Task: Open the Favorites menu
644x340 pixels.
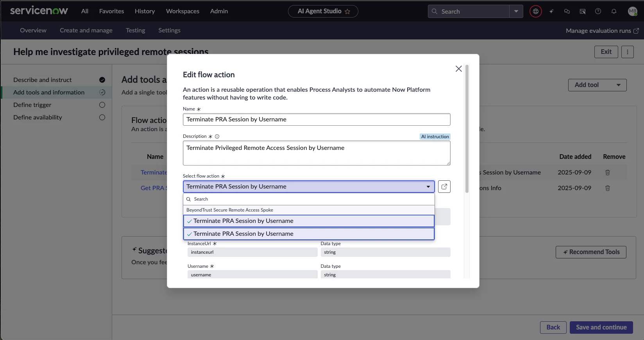Action: tap(111, 11)
